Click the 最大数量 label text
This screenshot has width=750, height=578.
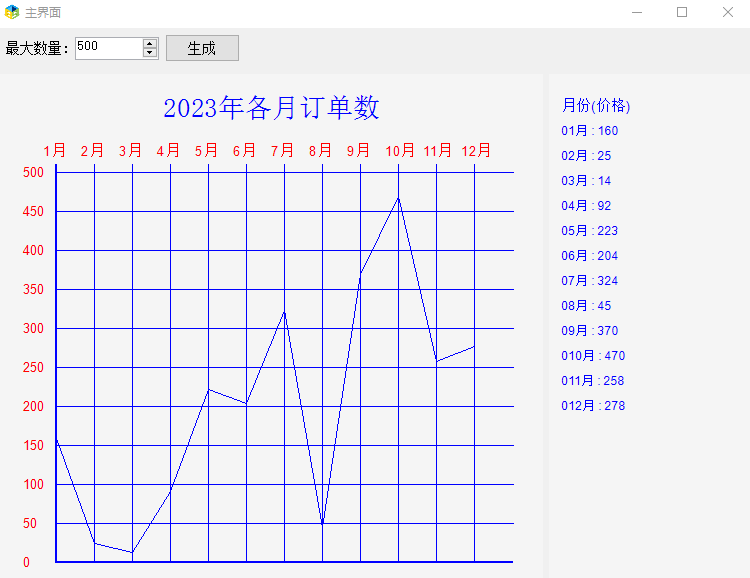[x=37, y=48]
